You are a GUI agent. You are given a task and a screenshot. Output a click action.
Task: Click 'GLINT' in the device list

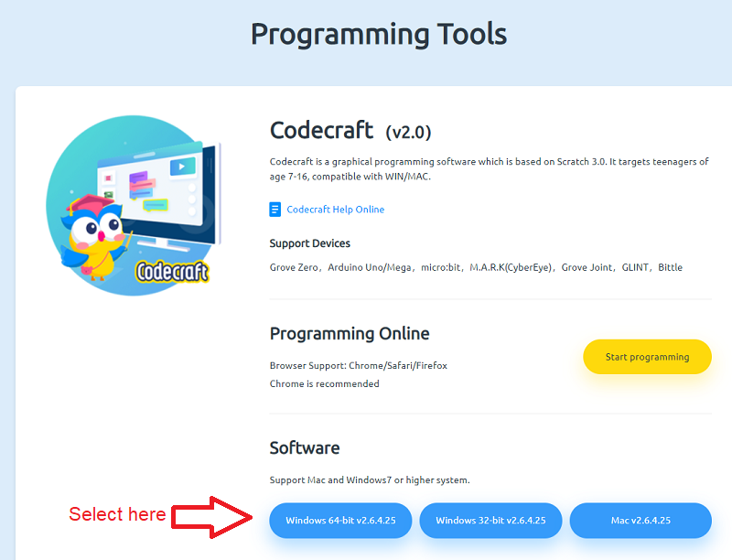point(635,267)
